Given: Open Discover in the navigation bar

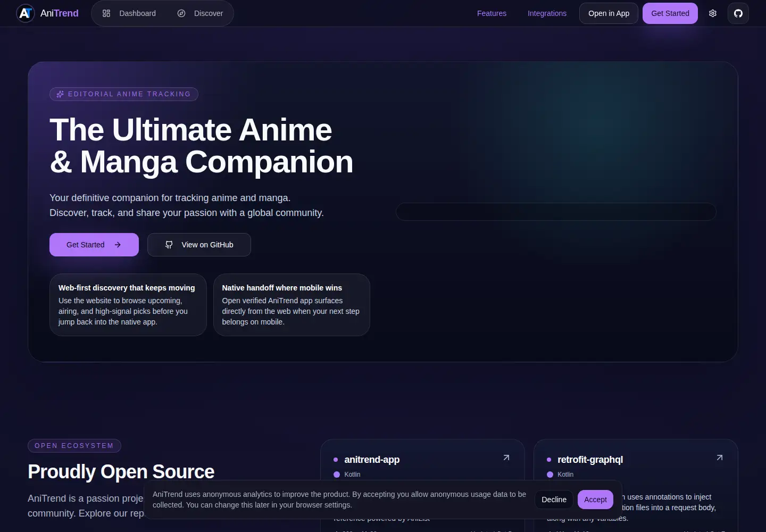Looking at the screenshot, I should point(200,13).
